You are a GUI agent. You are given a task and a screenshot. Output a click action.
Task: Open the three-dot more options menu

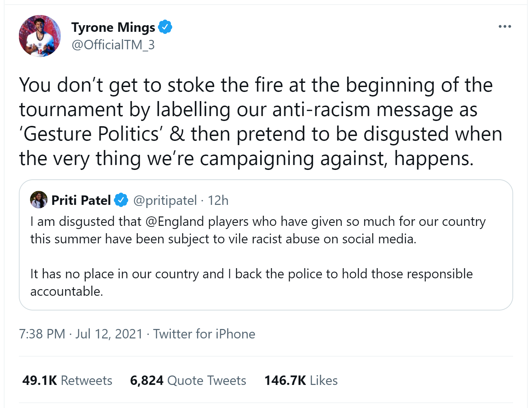coord(505,27)
